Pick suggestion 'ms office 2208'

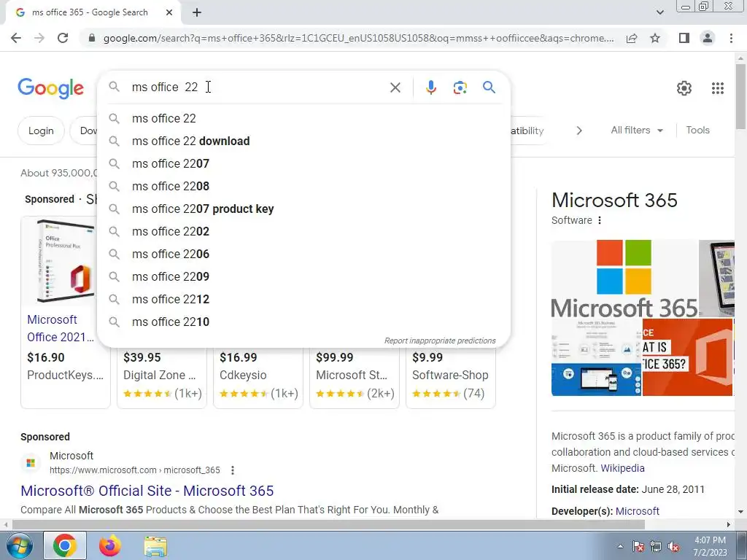click(303, 186)
